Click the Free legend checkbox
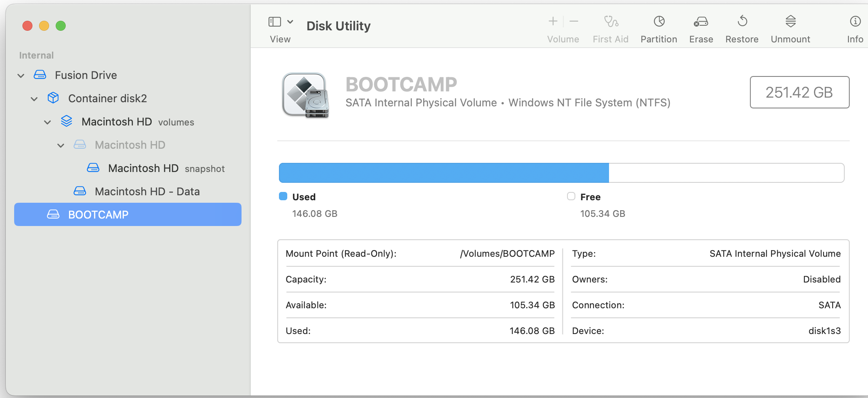The image size is (868, 398). (x=571, y=196)
